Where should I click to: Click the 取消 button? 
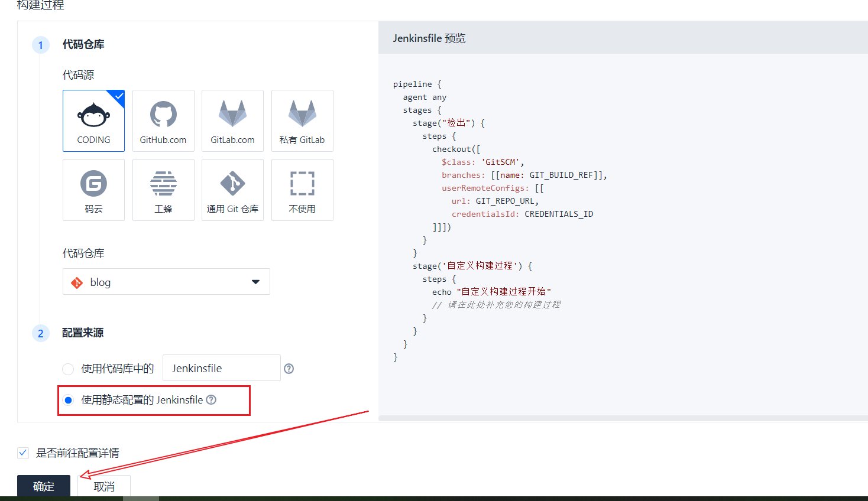[104, 486]
